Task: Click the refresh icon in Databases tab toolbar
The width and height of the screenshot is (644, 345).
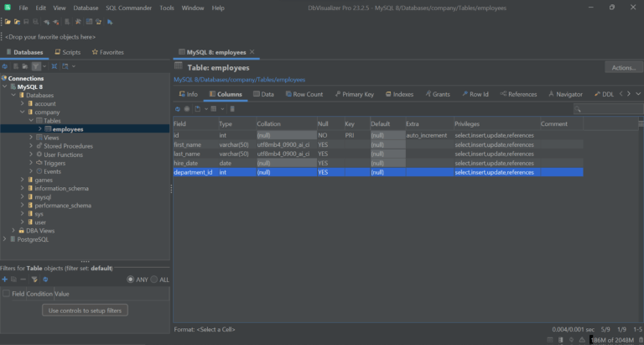Action: (4, 66)
